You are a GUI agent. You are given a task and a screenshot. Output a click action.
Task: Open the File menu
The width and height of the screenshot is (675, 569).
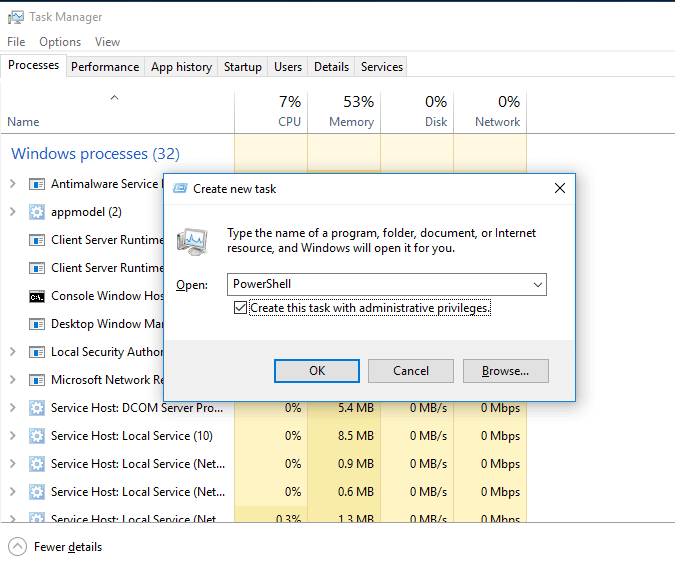pos(16,42)
